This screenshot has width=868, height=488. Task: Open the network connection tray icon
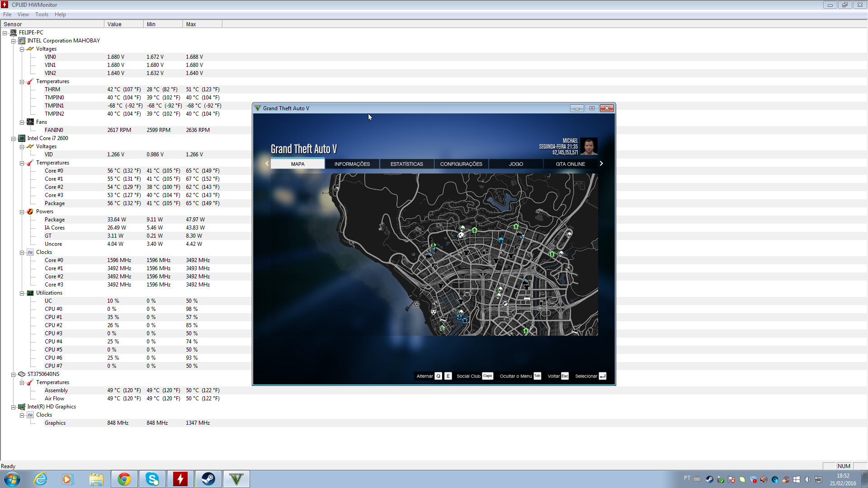pyautogui.click(x=818, y=479)
